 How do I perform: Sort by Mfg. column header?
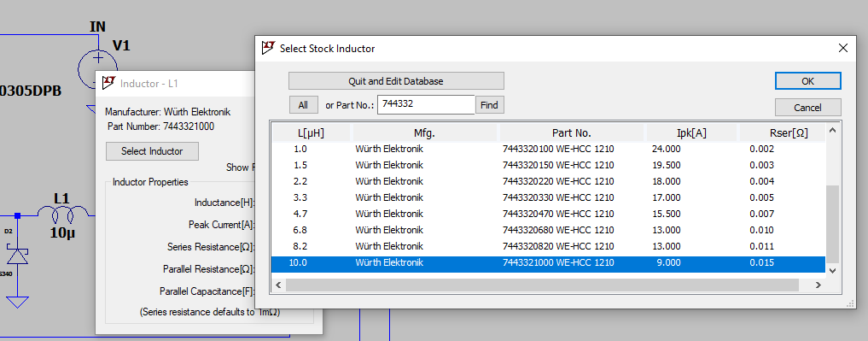point(424,133)
